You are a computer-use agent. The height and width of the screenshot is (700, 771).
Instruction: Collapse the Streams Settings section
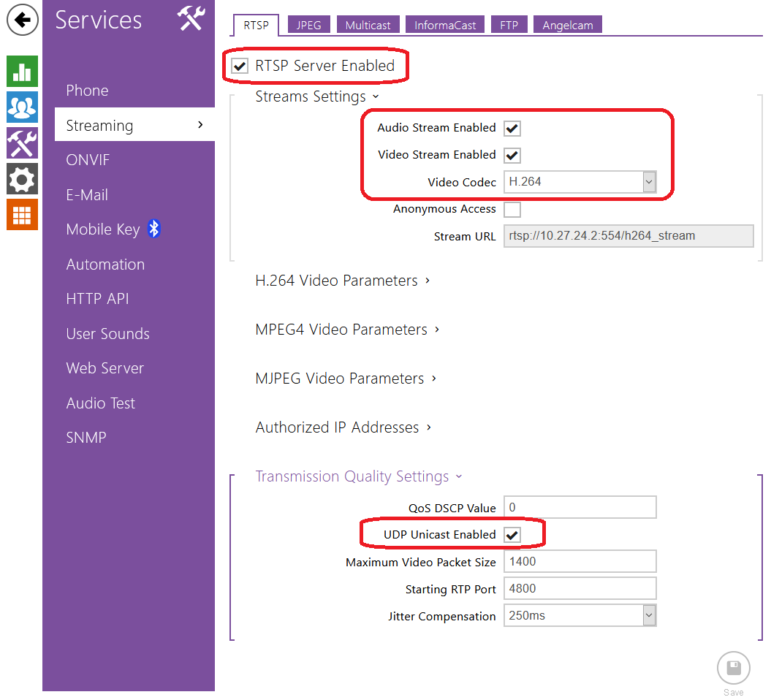coord(317,97)
